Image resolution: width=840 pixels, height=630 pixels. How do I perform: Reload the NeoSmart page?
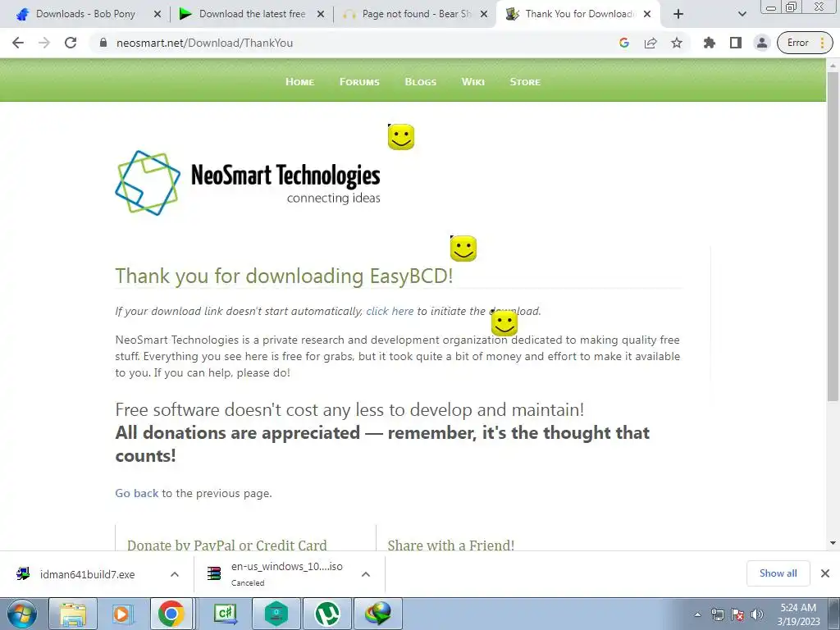pos(71,43)
